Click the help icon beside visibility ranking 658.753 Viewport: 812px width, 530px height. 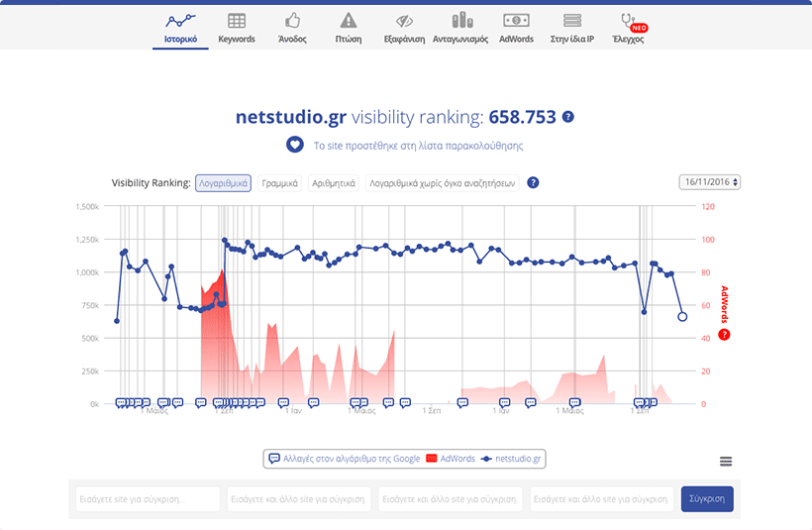click(568, 117)
